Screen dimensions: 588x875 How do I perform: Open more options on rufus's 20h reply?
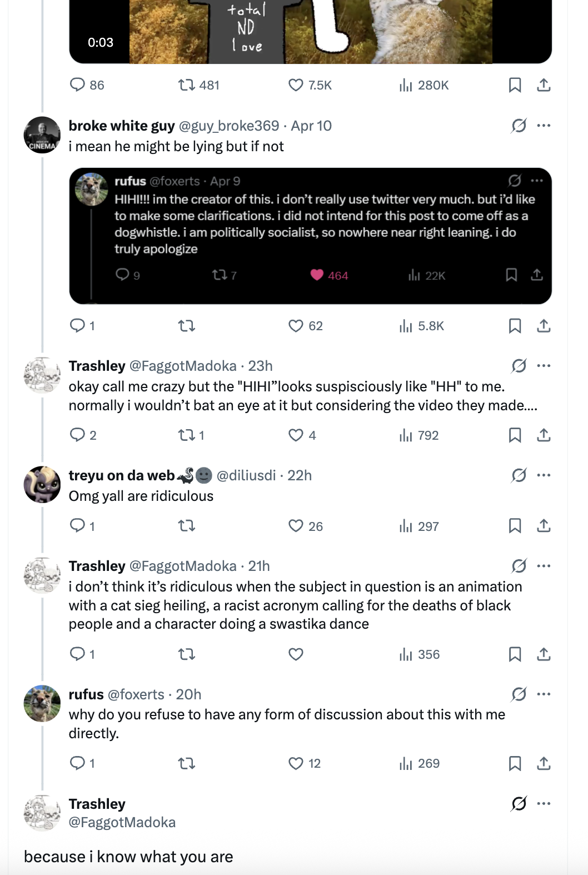tap(544, 694)
